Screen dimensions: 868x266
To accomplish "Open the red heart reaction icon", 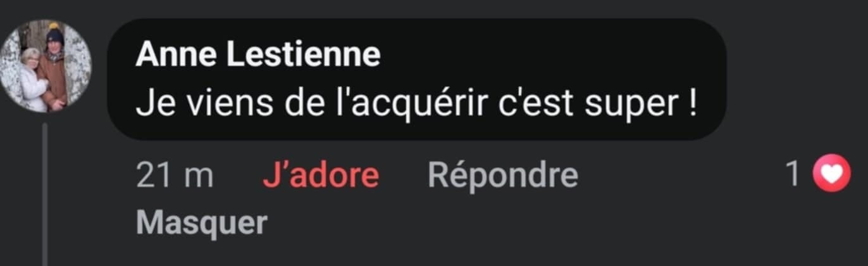I will point(831,173).
